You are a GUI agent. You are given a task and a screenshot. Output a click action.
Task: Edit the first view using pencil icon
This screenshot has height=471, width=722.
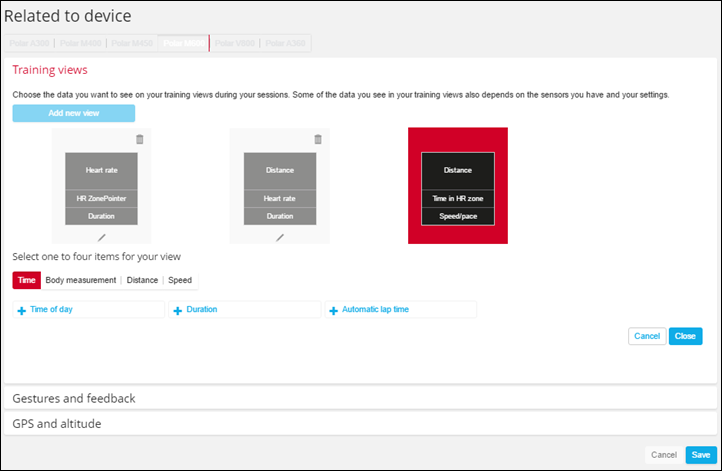coord(101,237)
